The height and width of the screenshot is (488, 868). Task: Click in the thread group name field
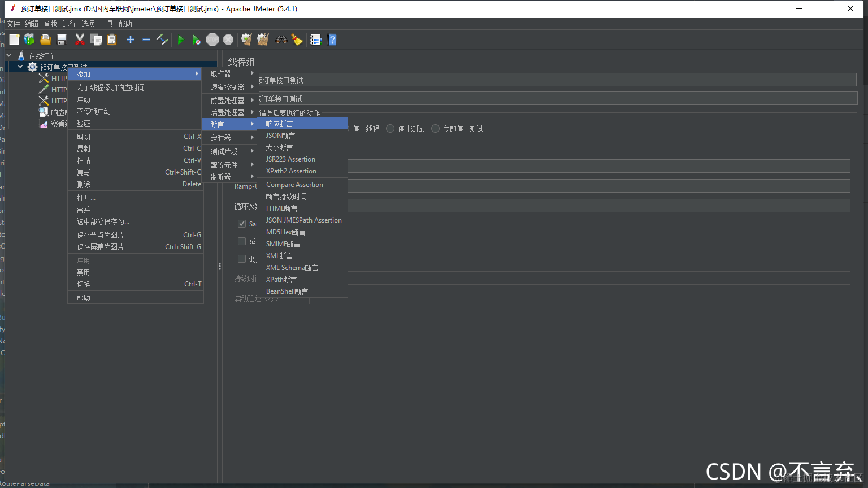[557, 80]
